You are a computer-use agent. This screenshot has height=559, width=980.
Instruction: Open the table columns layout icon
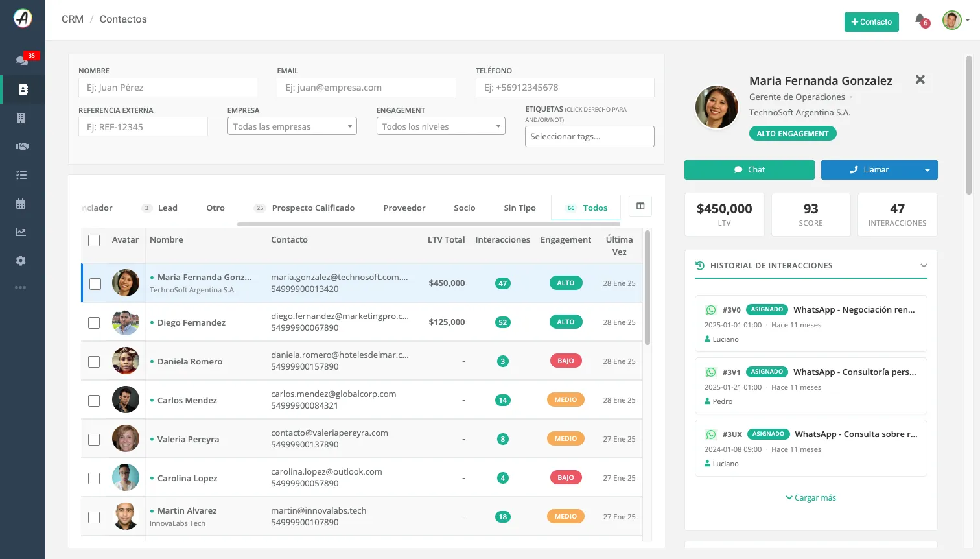point(640,206)
